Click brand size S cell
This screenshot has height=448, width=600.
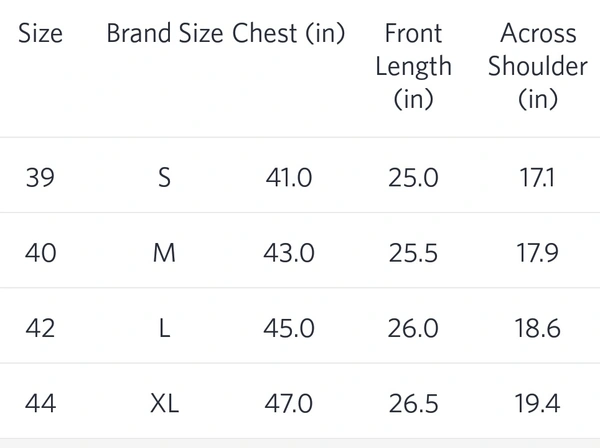165,178
